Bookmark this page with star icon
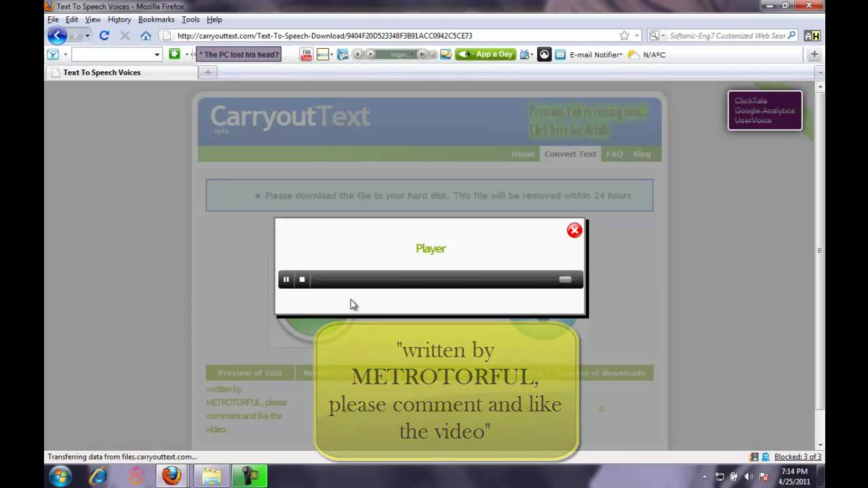The height and width of the screenshot is (488, 868). click(x=624, y=36)
